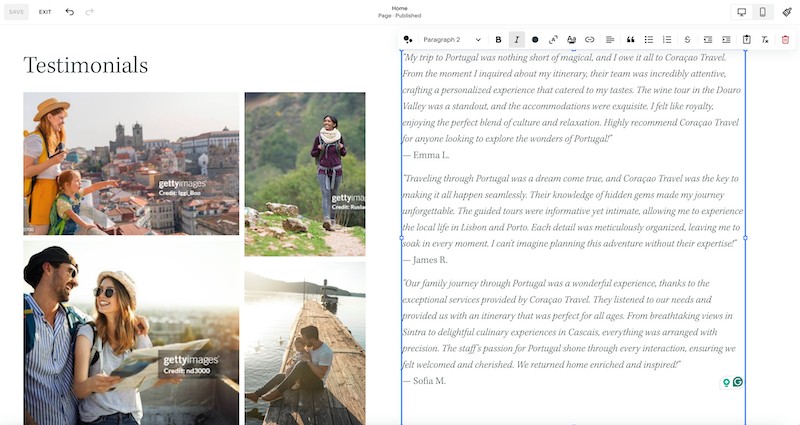Delete the text block with trash icon

point(785,39)
